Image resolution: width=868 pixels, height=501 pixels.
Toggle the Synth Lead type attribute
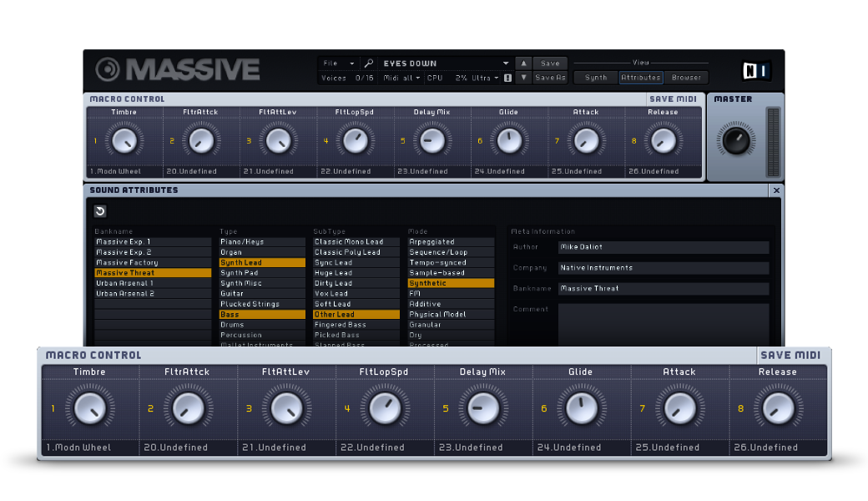(262, 262)
